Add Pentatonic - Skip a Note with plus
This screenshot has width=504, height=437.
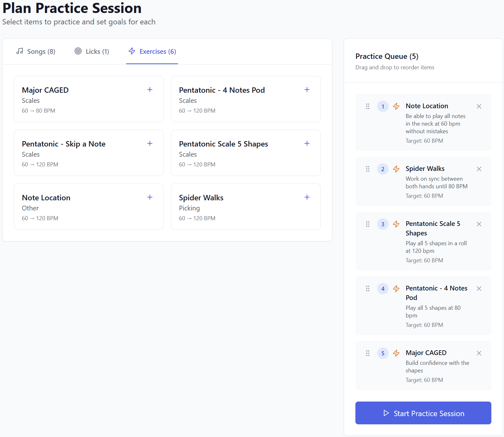point(150,143)
